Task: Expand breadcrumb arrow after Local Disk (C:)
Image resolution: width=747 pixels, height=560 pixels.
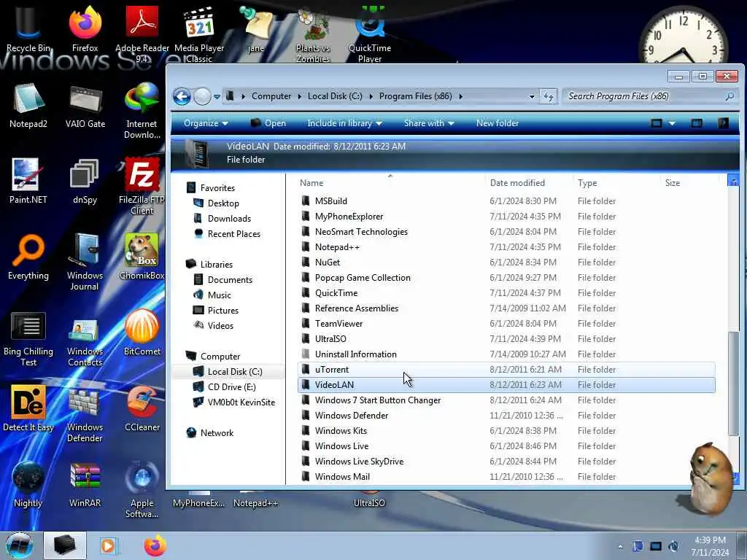Action: click(371, 97)
